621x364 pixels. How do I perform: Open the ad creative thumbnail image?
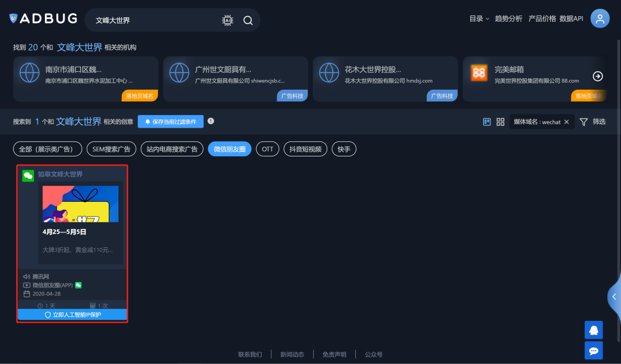point(80,204)
